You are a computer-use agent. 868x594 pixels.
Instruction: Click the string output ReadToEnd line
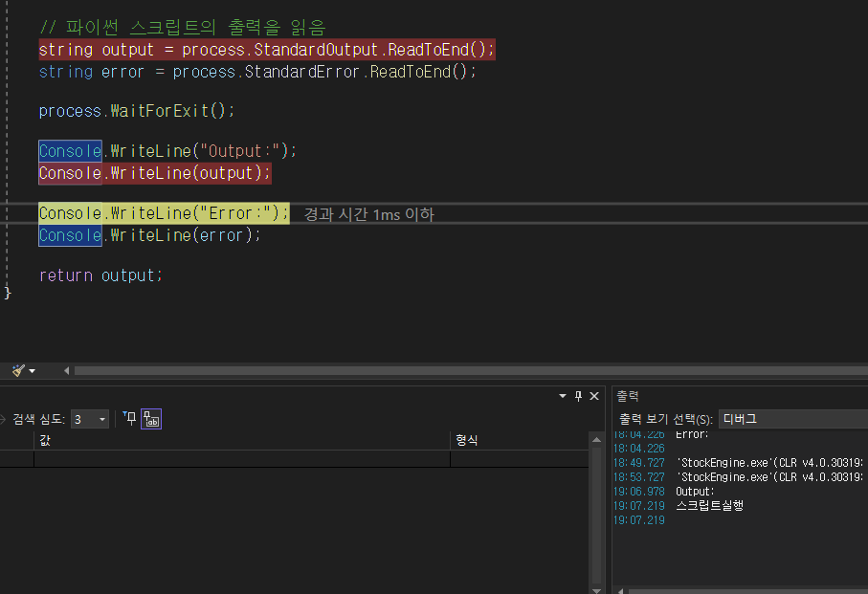(x=267, y=50)
